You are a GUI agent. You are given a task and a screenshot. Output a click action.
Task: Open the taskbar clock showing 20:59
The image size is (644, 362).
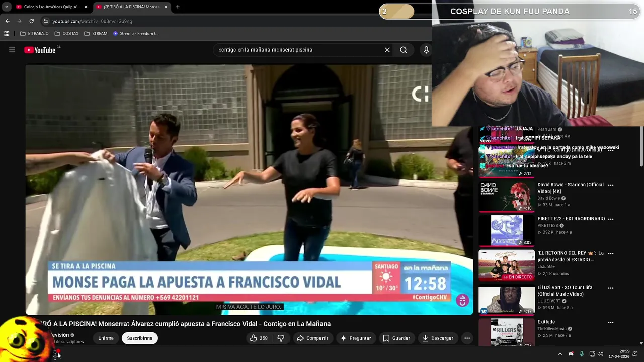point(619,354)
